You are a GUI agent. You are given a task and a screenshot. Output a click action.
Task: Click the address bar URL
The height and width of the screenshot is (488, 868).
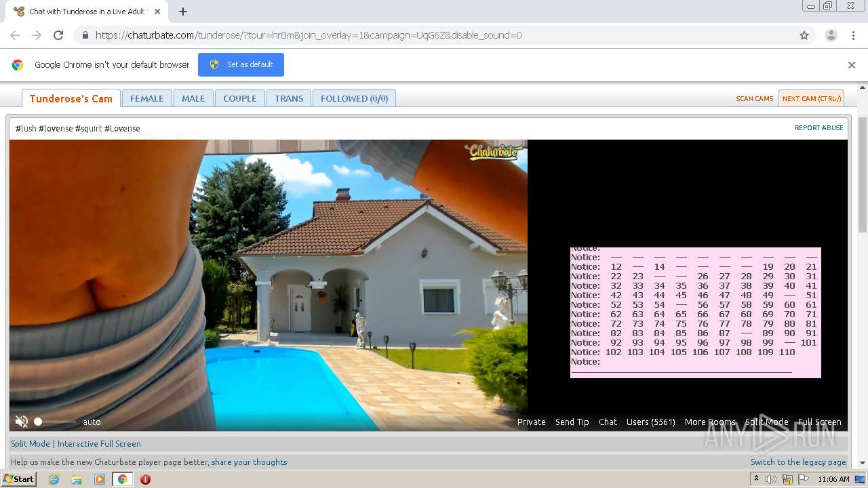(x=309, y=35)
